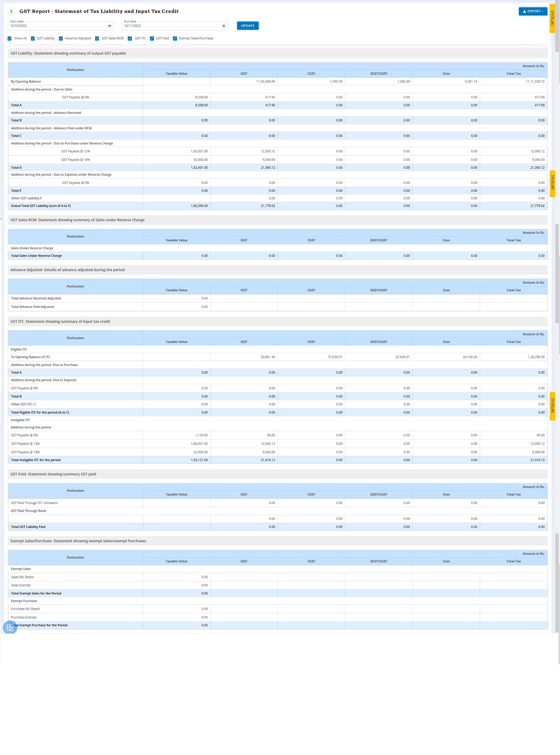Image resolution: width=560 pixels, height=755 pixels.
Task: Open Start Date calendar picker icon
Action: point(109,26)
